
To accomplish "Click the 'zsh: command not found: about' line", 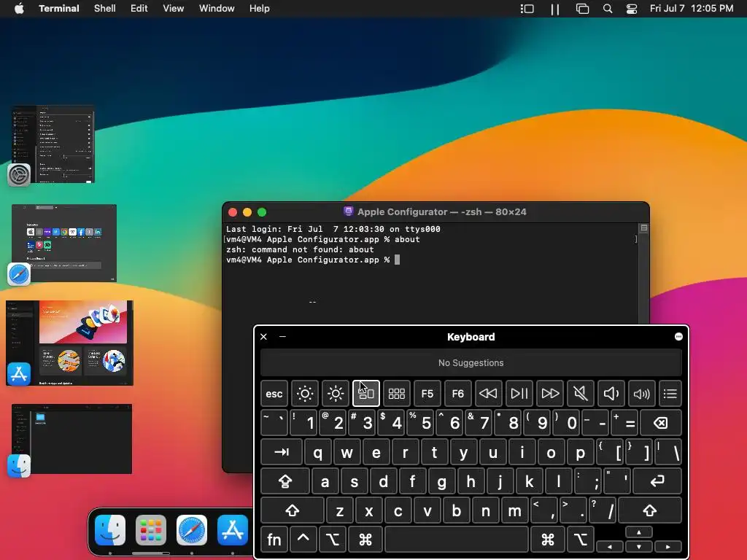I will pos(300,249).
